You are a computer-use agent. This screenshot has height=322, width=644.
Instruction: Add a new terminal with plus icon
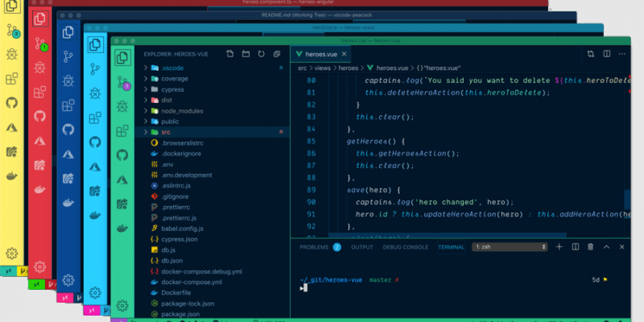click(559, 247)
